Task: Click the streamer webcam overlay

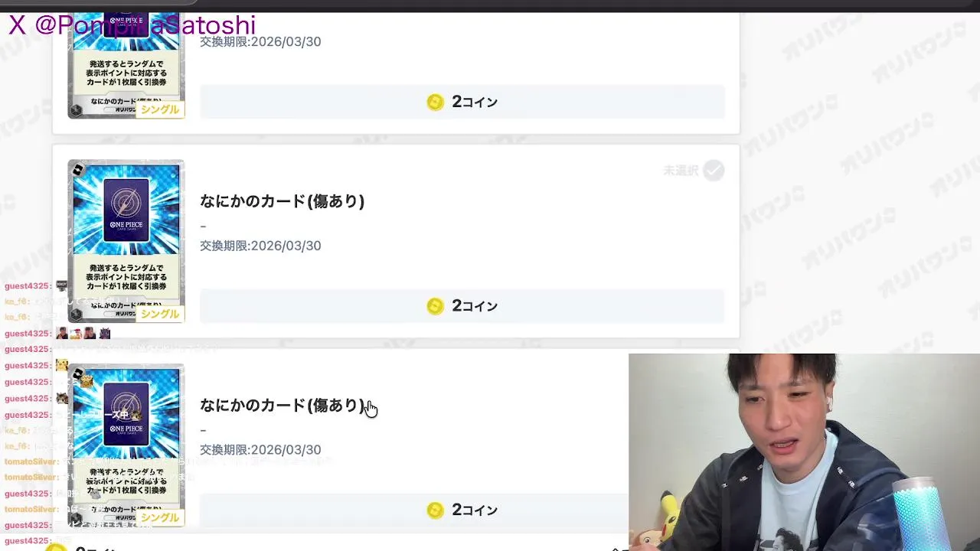Action: click(804, 452)
